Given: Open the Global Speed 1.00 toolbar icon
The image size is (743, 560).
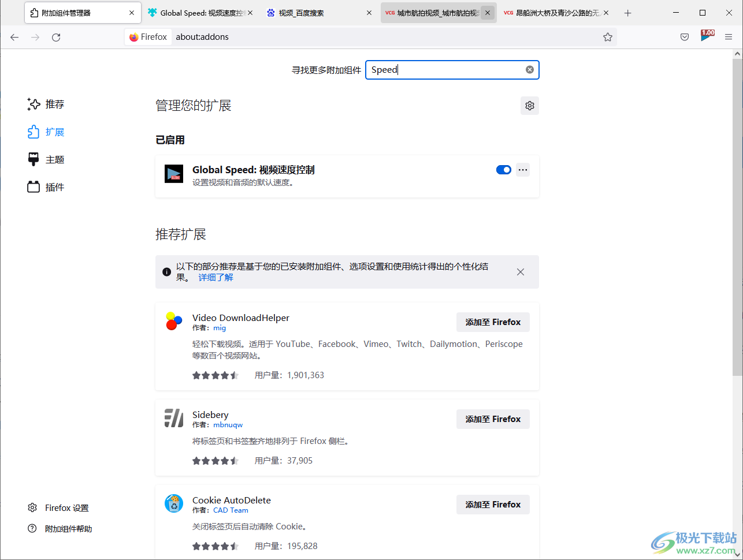Looking at the screenshot, I should coord(707,36).
